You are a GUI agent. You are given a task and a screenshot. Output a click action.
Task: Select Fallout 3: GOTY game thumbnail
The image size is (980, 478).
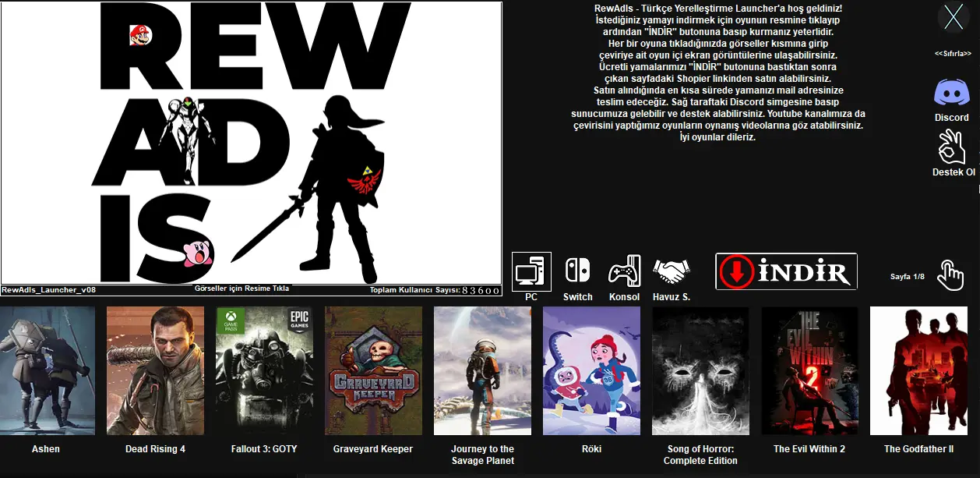pyautogui.click(x=264, y=370)
